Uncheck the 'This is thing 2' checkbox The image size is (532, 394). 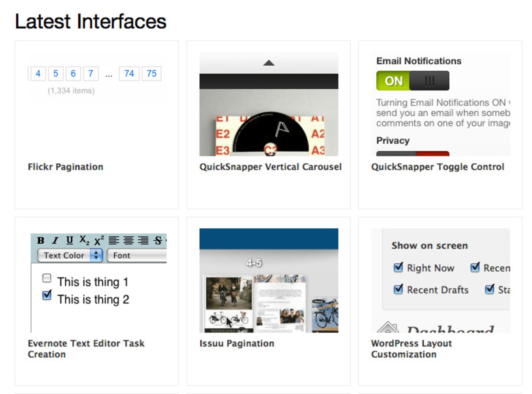[47, 296]
